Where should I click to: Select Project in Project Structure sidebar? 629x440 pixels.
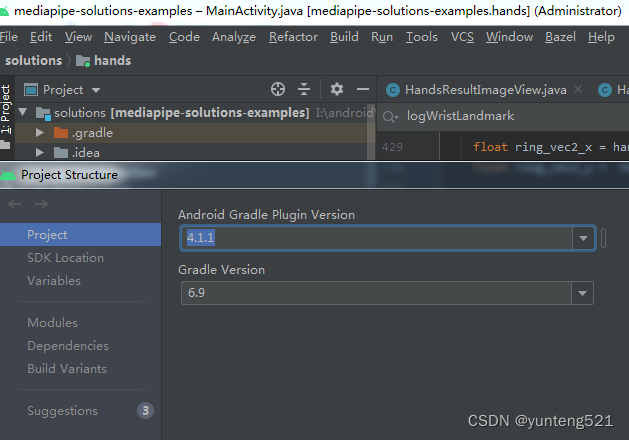[80, 235]
